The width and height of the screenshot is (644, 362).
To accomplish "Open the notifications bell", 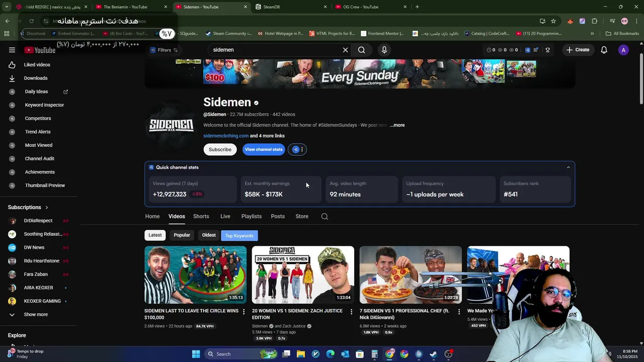I will 604,50.
